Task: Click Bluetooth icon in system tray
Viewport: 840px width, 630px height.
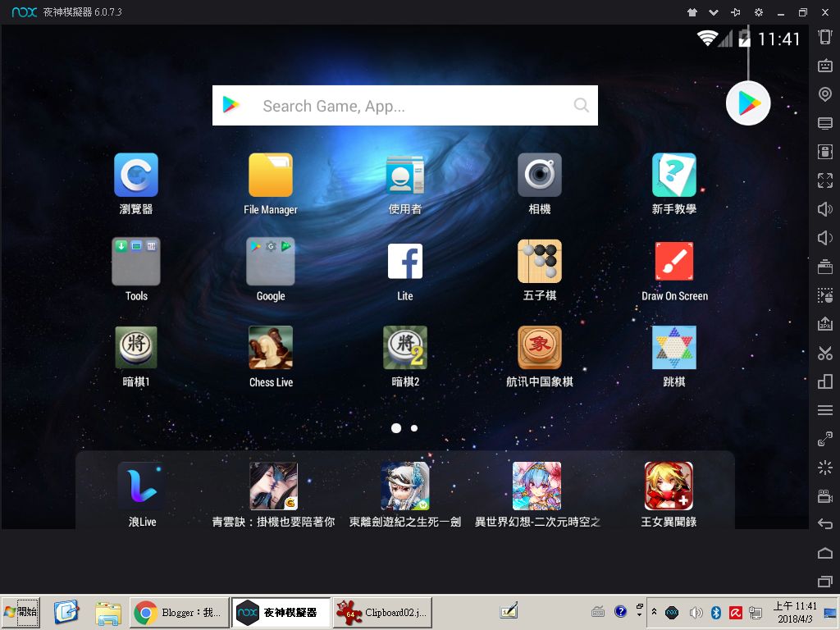Action: 715,612
